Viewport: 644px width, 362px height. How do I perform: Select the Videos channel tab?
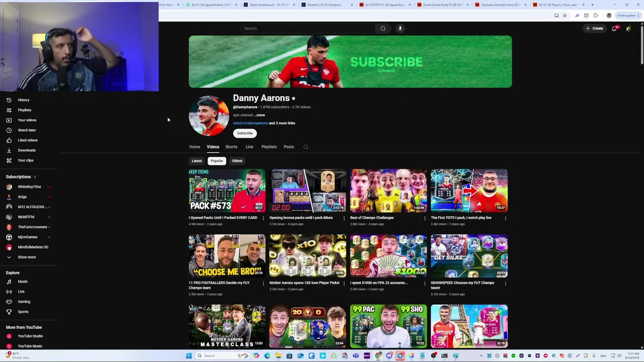[213, 147]
